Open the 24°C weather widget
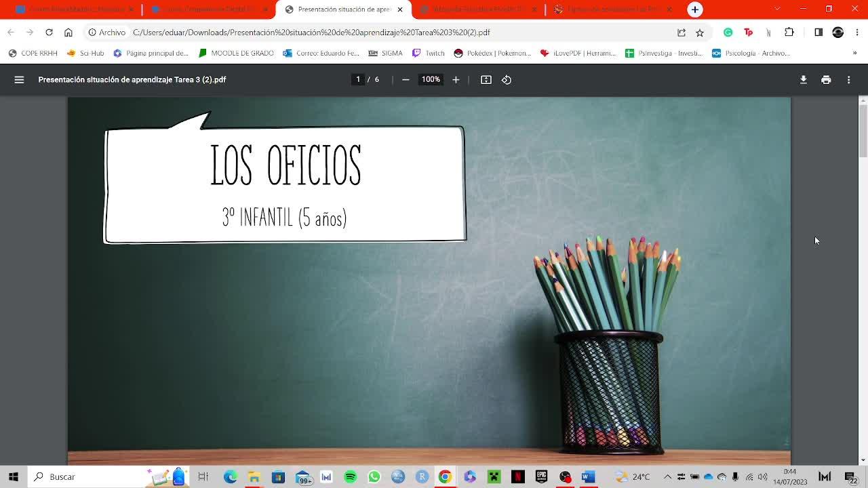868x488 pixels. coord(632,477)
